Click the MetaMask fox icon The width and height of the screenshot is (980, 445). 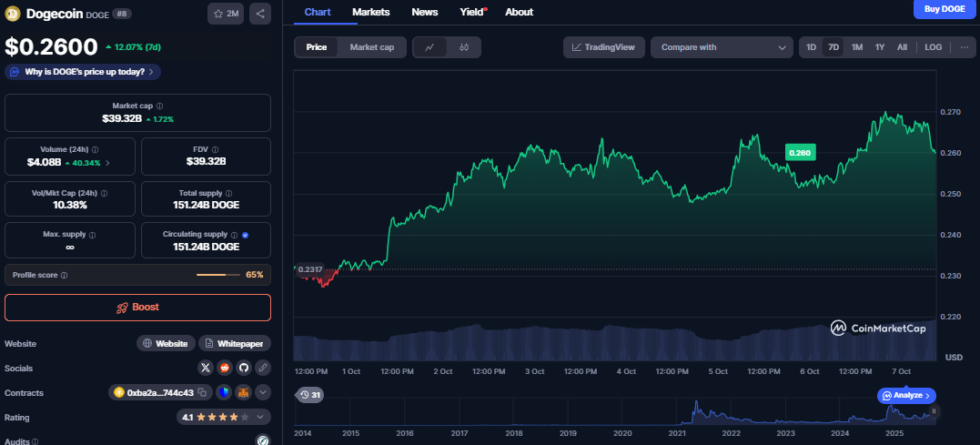pos(243,392)
